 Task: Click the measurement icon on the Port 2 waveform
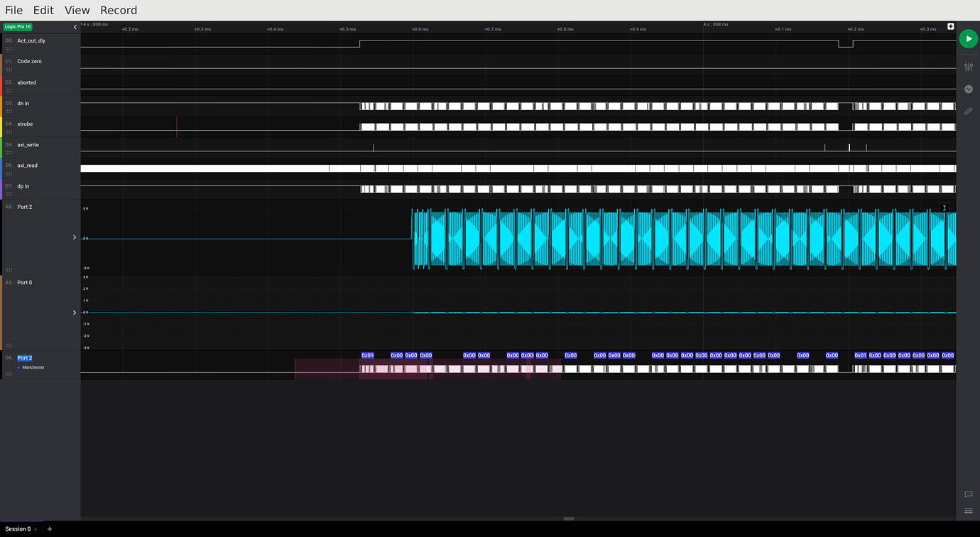coord(944,207)
